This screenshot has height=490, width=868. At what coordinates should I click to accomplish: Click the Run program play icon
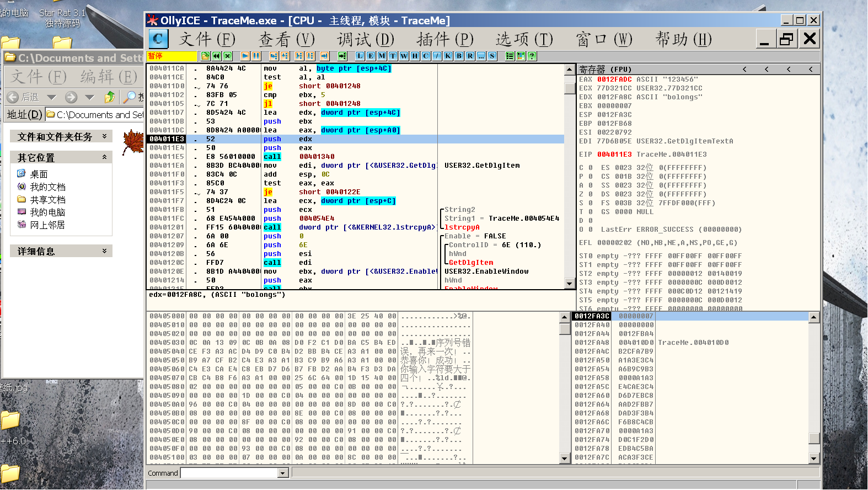245,56
